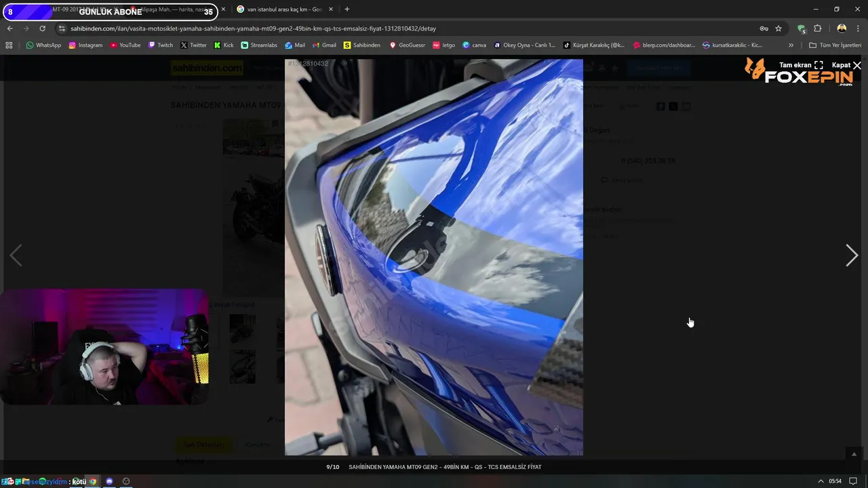The height and width of the screenshot is (488, 868).
Task: Expand hidden bookmarks overflow chevron
Action: tap(791, 45)
